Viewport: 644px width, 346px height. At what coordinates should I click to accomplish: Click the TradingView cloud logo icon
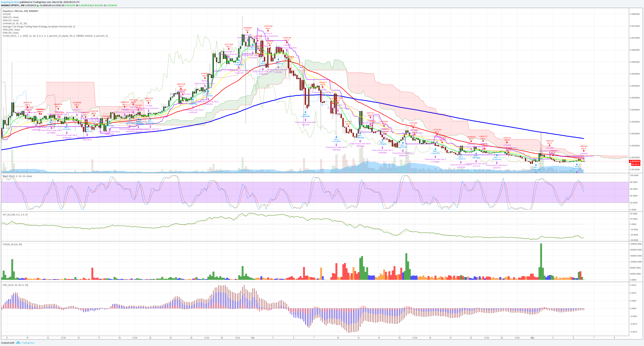click(18, 343)
